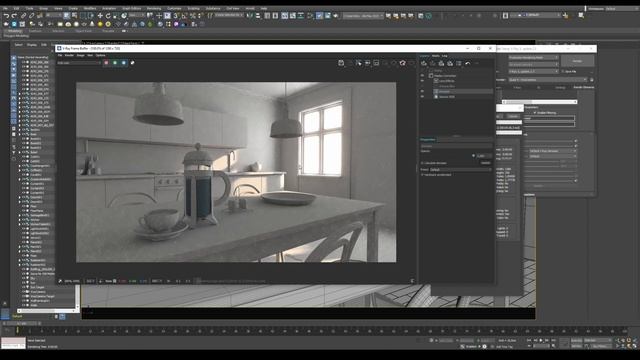Click the Opacity value spinner field
Screen dimensions: 640x360
pyautogui.click(x=484, y=156)
